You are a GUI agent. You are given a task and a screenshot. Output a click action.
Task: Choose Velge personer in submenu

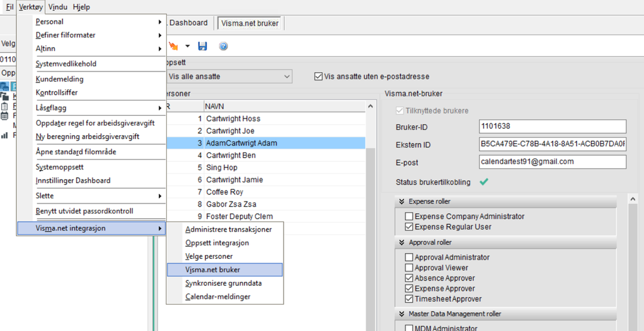point(225,256)
